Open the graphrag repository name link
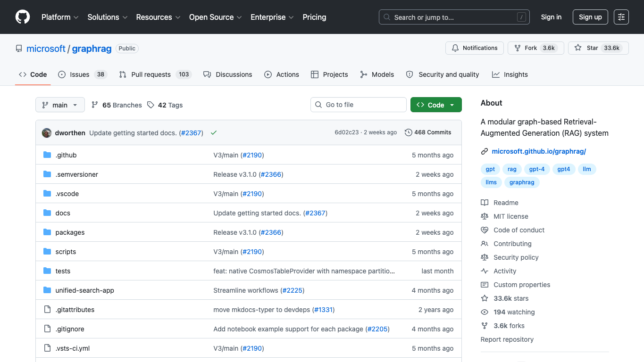Viewport: 644px width, 362px height. [x=92, y=49]
